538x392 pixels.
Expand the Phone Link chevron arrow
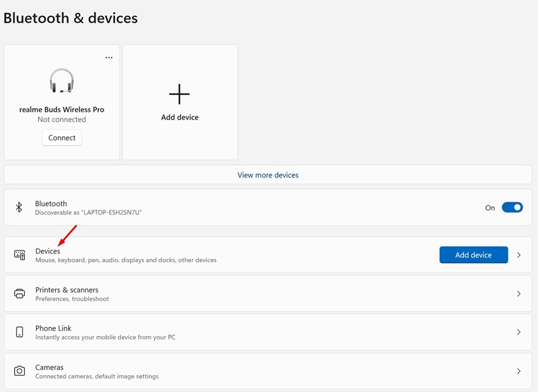click(x=518, y=332)
